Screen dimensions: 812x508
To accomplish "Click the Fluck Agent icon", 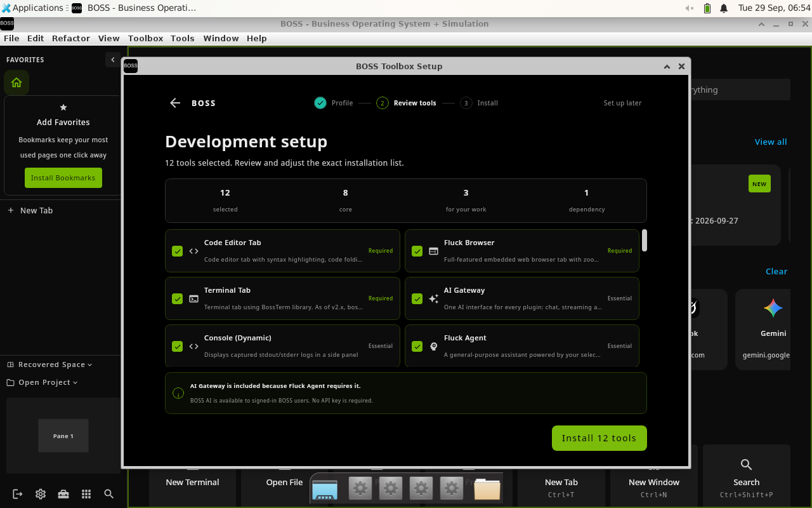I will coord(433,346).
